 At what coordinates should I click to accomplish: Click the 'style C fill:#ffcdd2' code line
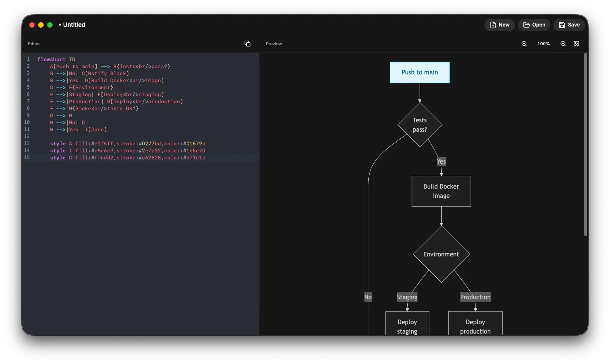coord(127,157)
